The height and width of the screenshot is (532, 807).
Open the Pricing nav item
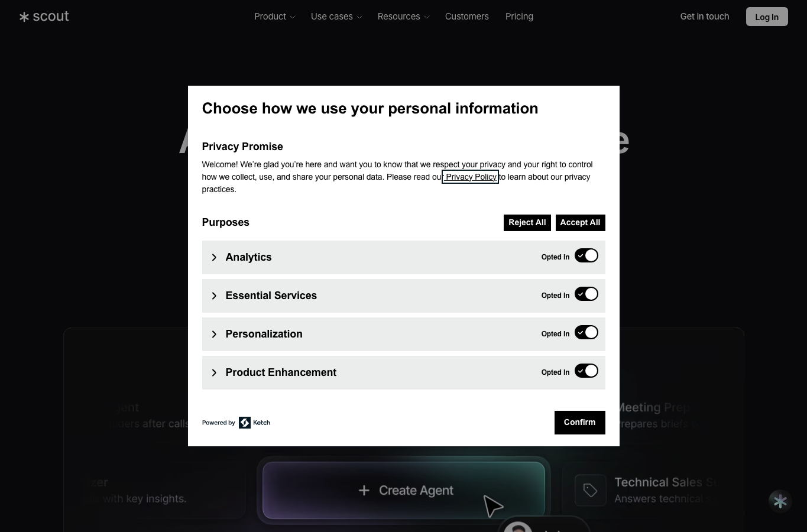tap(519, 17)
